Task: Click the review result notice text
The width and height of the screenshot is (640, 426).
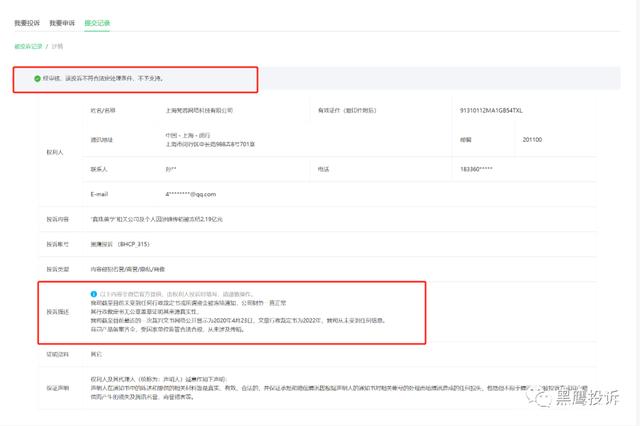Action: 104,78
